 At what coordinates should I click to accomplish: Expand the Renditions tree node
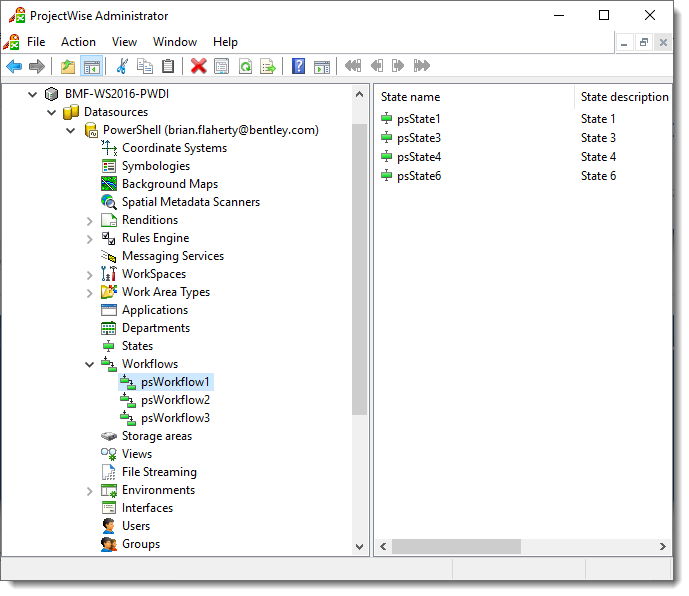point(90,220)
